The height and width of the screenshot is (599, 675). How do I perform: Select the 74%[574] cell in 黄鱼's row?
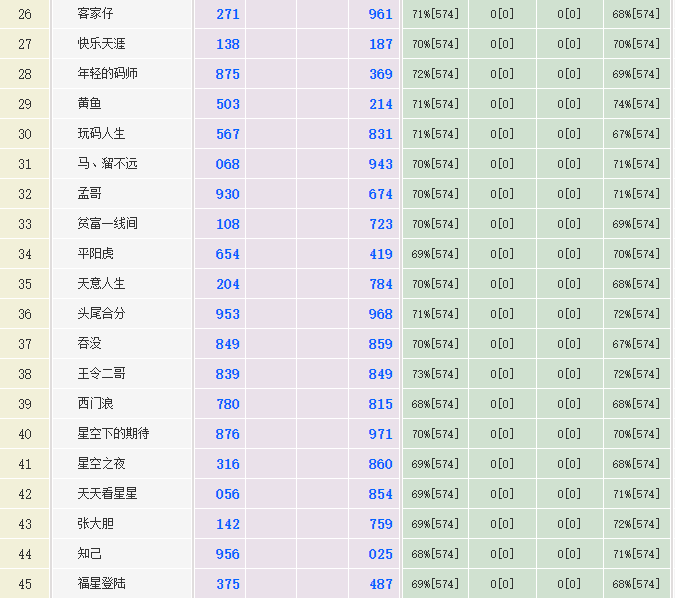pyautogui.click(x=636, y=104)
